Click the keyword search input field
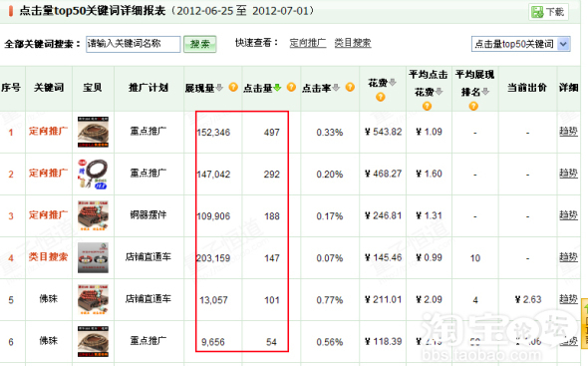The image size is (588, 366). 134,44
